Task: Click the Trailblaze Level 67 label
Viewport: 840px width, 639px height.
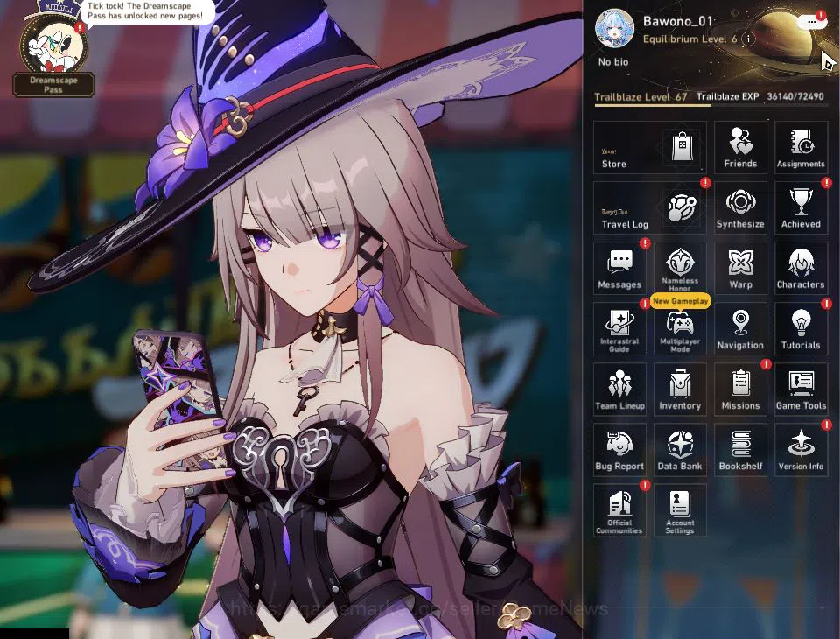Action: 640,97
